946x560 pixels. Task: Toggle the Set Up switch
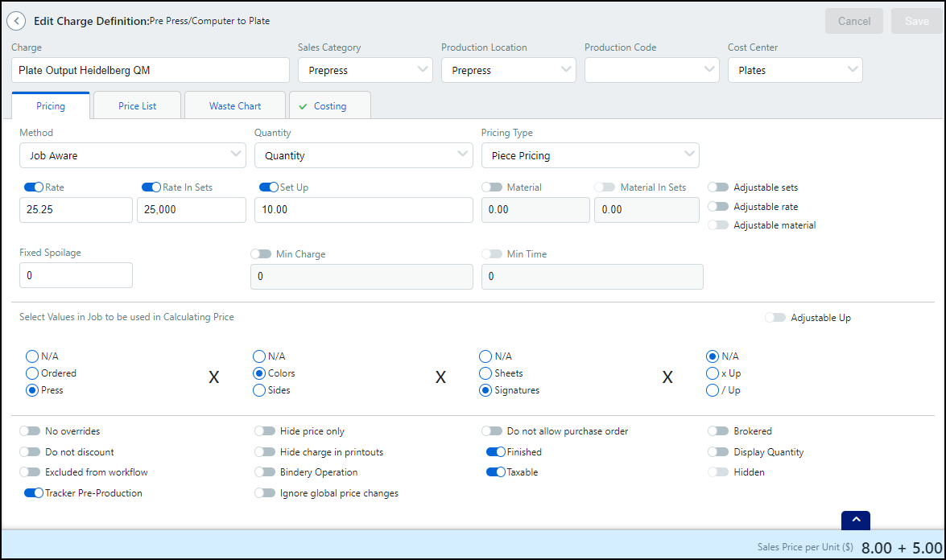click(x=268, y=187)
